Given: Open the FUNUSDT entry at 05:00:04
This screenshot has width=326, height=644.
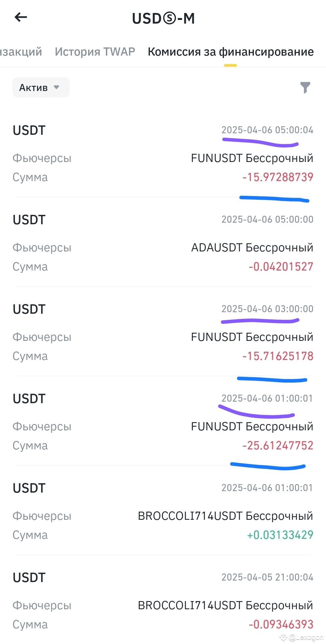Looking at the screenshot, I should click(163, 153).
